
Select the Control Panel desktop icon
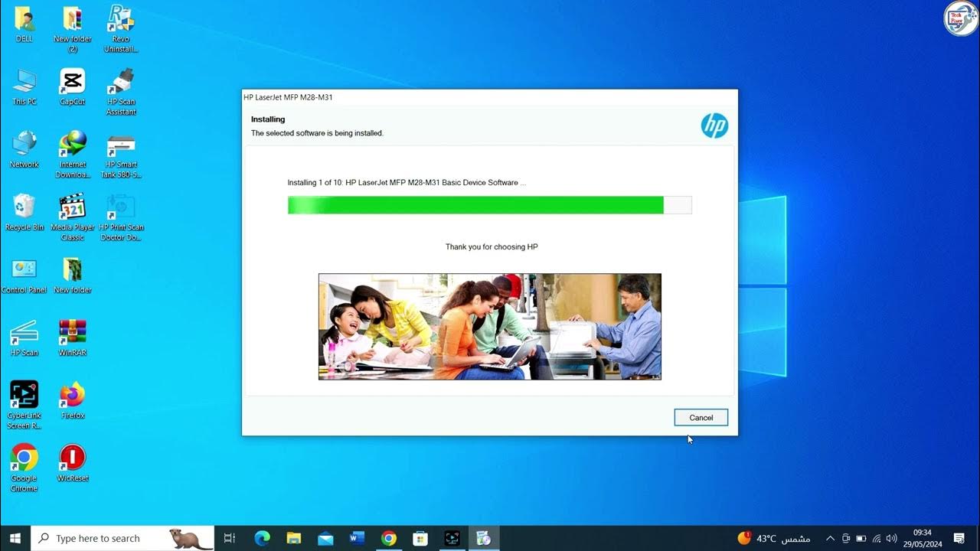click(24, 275)
